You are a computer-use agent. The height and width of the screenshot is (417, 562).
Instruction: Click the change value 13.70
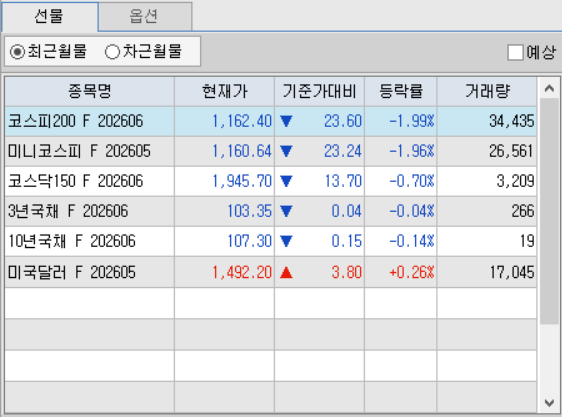pyautogui.click(x=343, y=181)
